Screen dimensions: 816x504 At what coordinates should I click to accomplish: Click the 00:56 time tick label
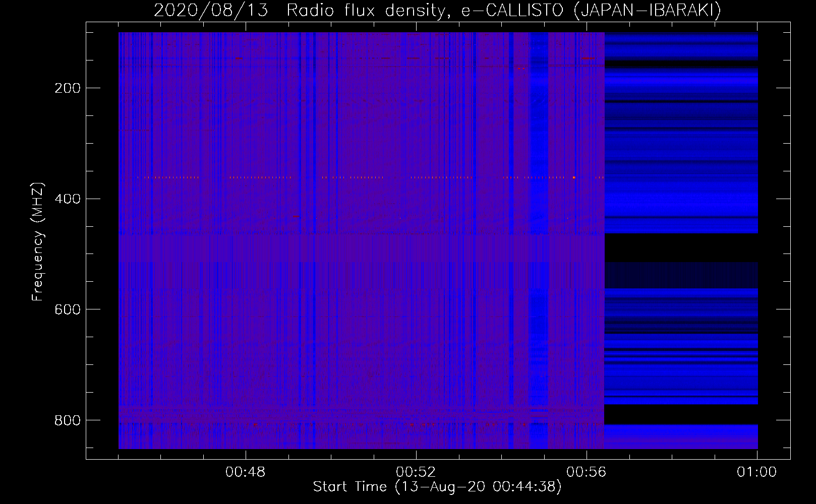[x=587, y=472]
